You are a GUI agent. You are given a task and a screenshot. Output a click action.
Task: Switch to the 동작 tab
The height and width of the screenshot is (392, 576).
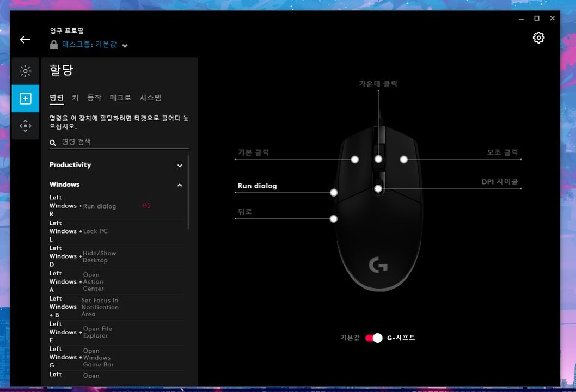coord(94,97)
